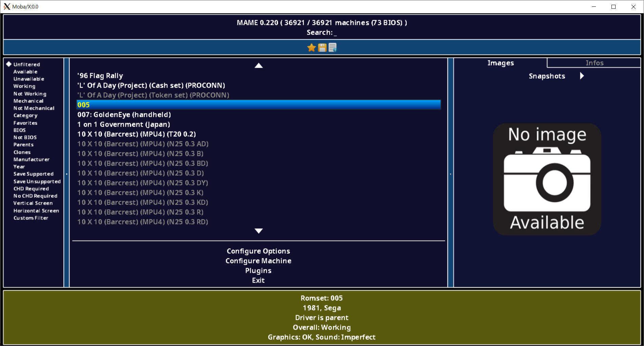This screenshot has width=644, height=346.
Task: Maximize the Moba/X window
Action: tap(614, 6)
